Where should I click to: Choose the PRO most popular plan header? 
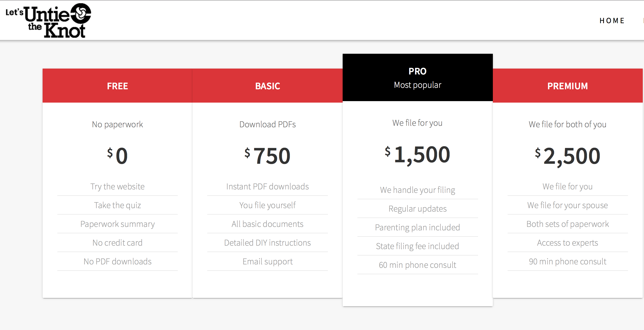point(418,78)
